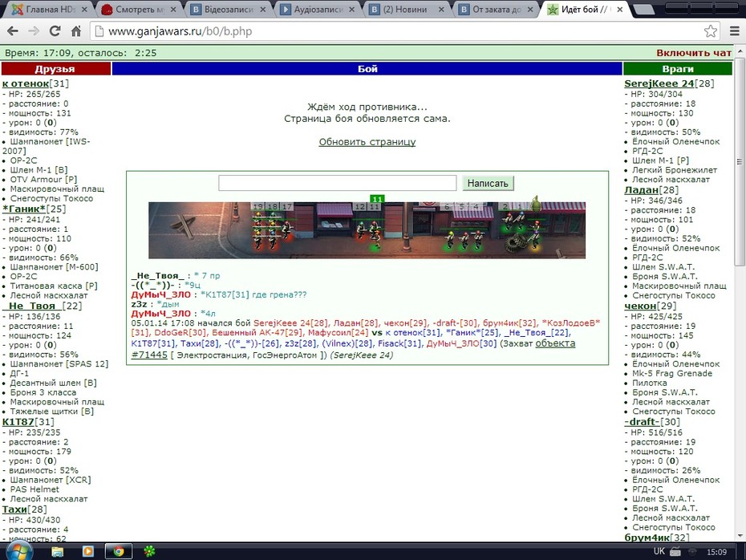746x560 pixels.
Task: Click Mk-5 Frag Grenade item text
Action: point(671,374)
